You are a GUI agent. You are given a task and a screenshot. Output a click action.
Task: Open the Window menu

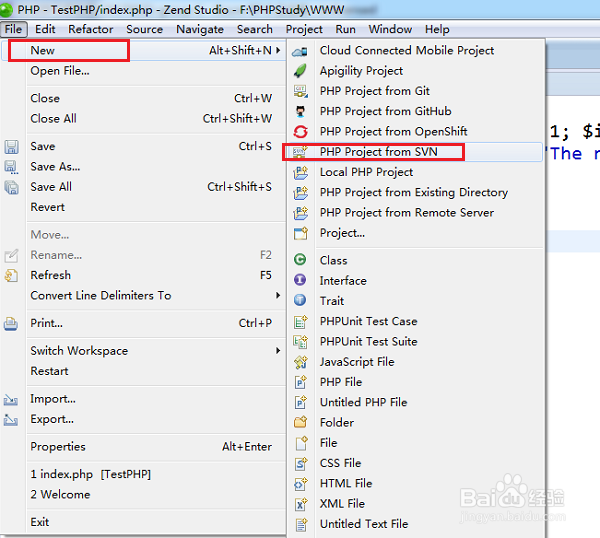(390, 29)
